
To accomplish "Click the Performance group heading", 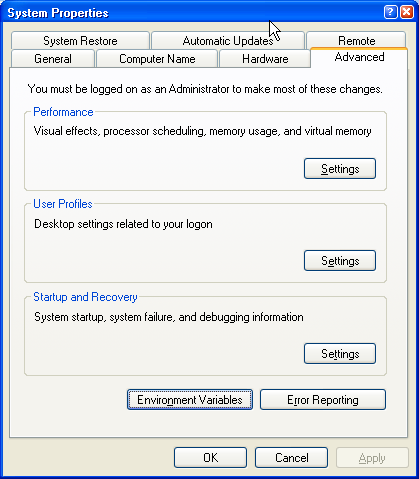I will (x=63, y=112).
